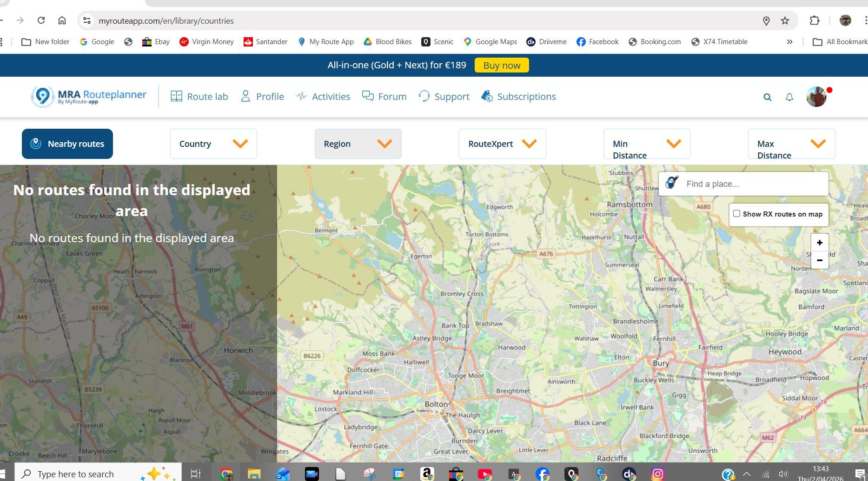
Task: Open the Booking.com bookmark
Action: [x=655, y=41]
